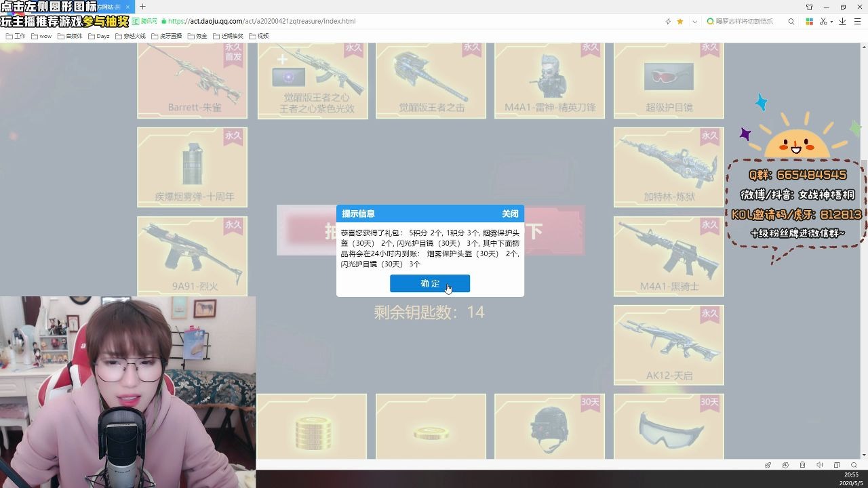Toggle the speaker mute icon in status bar
The width and height of the screenshot is (868, 488).
[819, 465]
